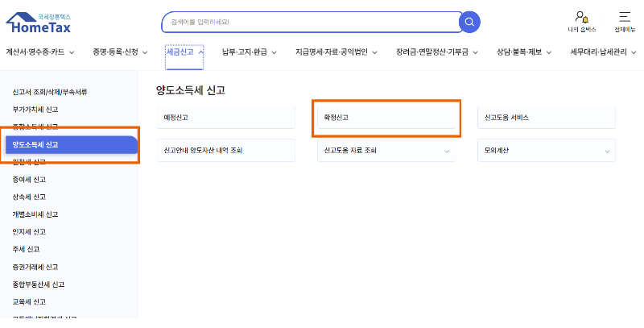Expand 상담·불복·제보 menu
The width and height of the screenshot is (644, 328).
pos(524,52)
